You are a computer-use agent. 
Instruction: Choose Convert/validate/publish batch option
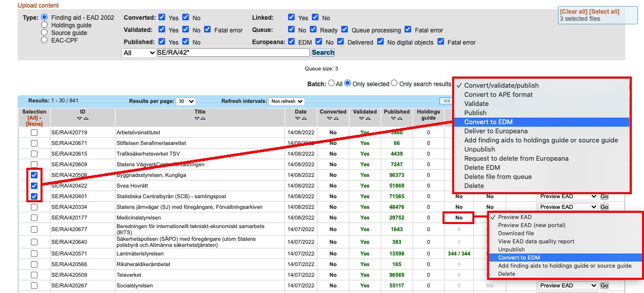pos(541,86)
